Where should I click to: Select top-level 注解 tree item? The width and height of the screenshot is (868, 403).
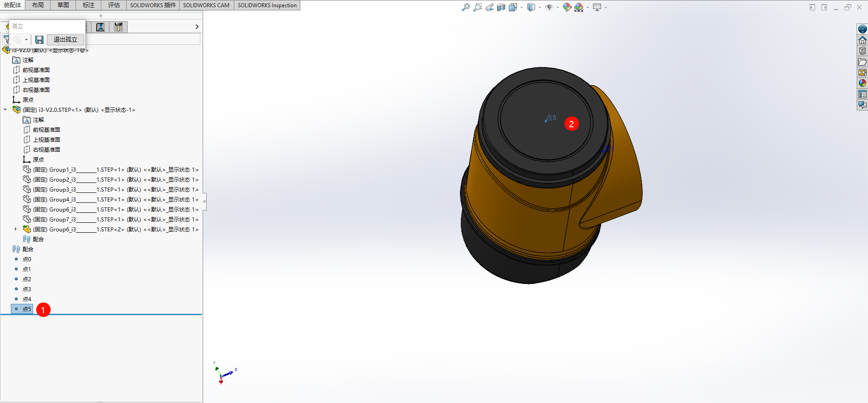23,60
